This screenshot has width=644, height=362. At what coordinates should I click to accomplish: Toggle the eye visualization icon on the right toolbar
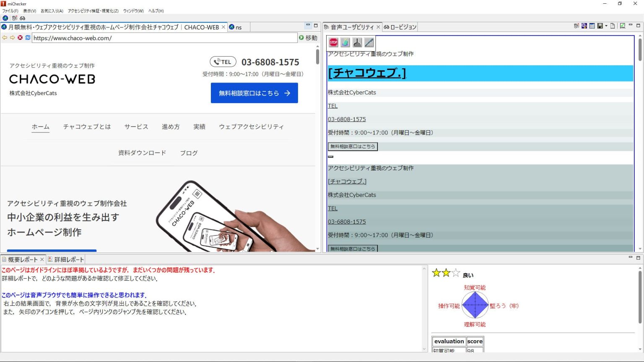(x=576, y=26)
